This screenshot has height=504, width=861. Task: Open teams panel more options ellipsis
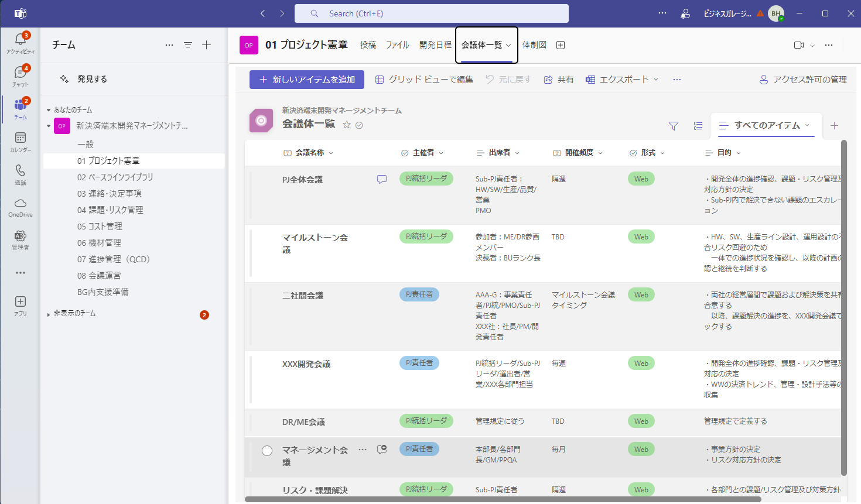click(x=169, y=45)
